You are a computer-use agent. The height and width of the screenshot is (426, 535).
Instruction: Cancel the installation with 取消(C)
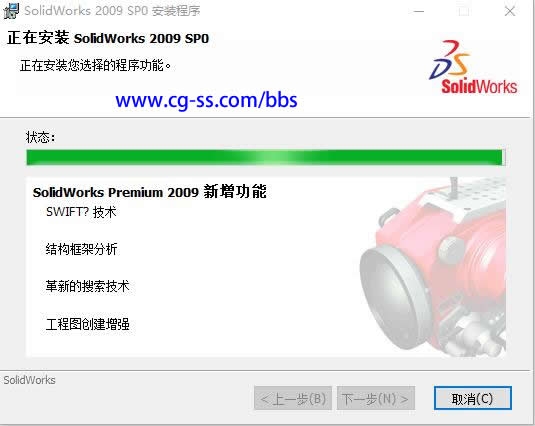[473, 398]
